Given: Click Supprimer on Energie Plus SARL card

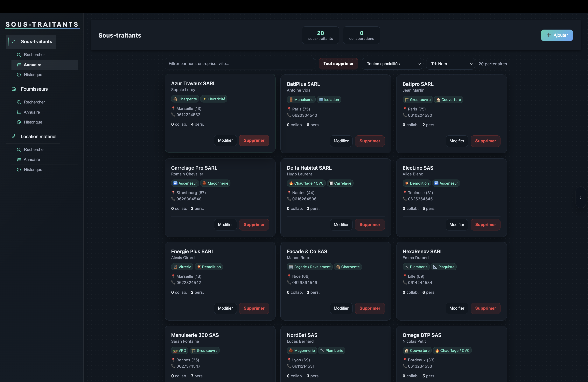Looking at the screenshot, I should pos(254,308).
